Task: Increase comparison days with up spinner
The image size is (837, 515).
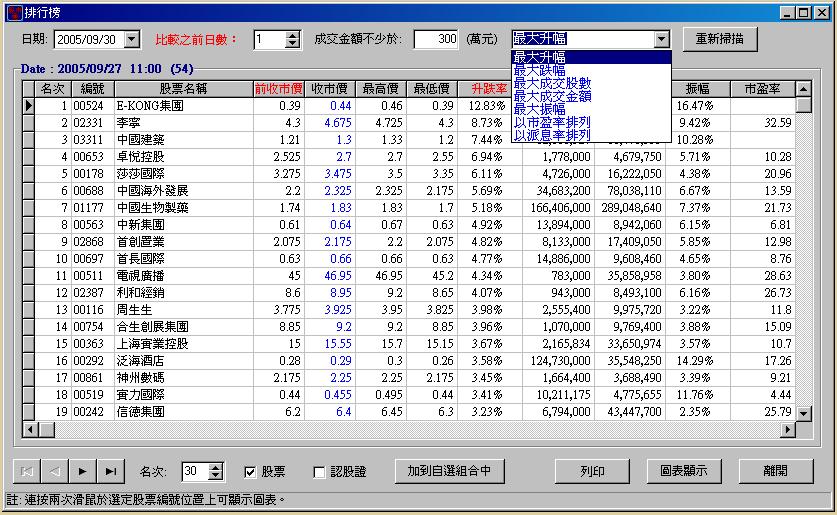Action: pyautogui.click(x=292, y=35)
